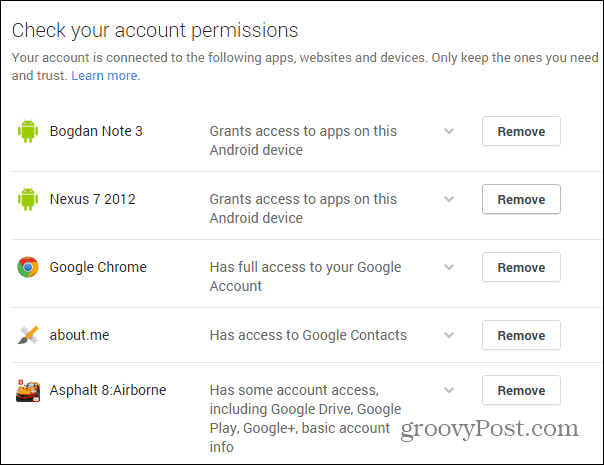Click 'Has full access to your Google Account' text
The image size is (604, 465).
tap(305, 277)
